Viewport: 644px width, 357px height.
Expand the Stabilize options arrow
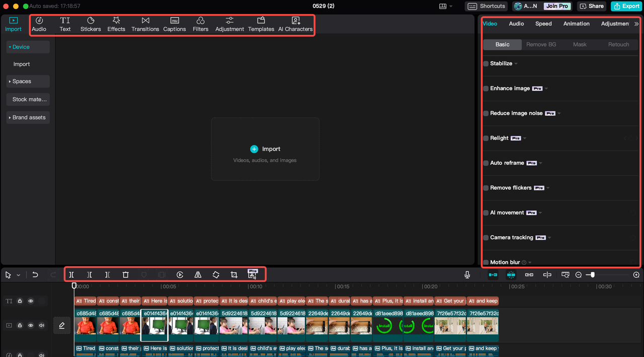click(x=516, y=64)
